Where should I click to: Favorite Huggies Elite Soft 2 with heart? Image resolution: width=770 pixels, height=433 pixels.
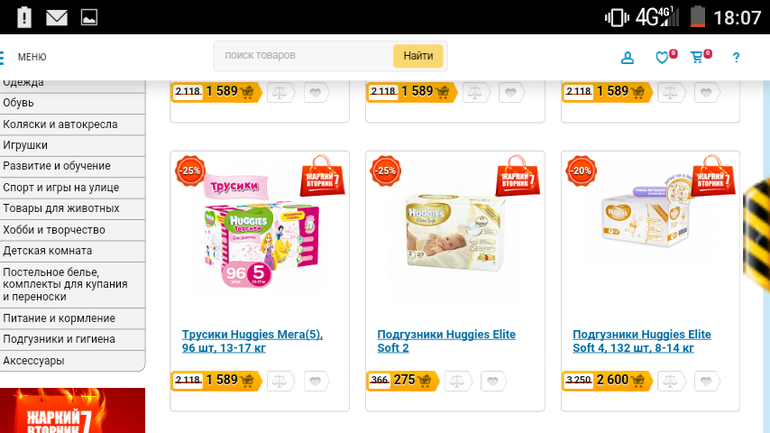click(x=493, y=381)
